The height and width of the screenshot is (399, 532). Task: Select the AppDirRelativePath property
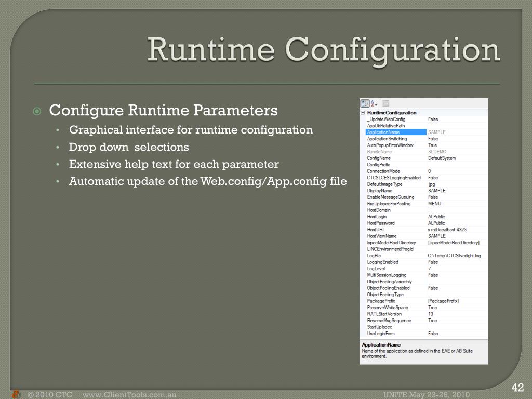coord(386,126)
